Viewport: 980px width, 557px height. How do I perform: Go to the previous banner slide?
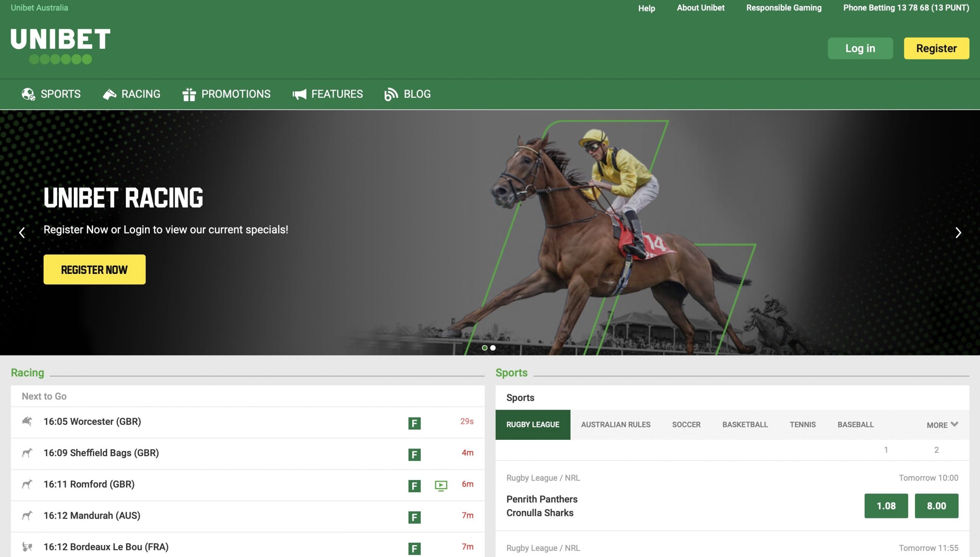click(x=22, y=233)
